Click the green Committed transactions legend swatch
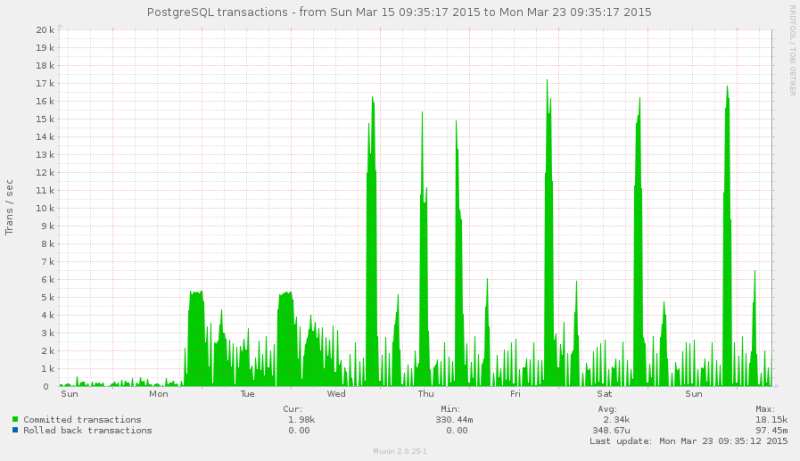 [15, 419]
